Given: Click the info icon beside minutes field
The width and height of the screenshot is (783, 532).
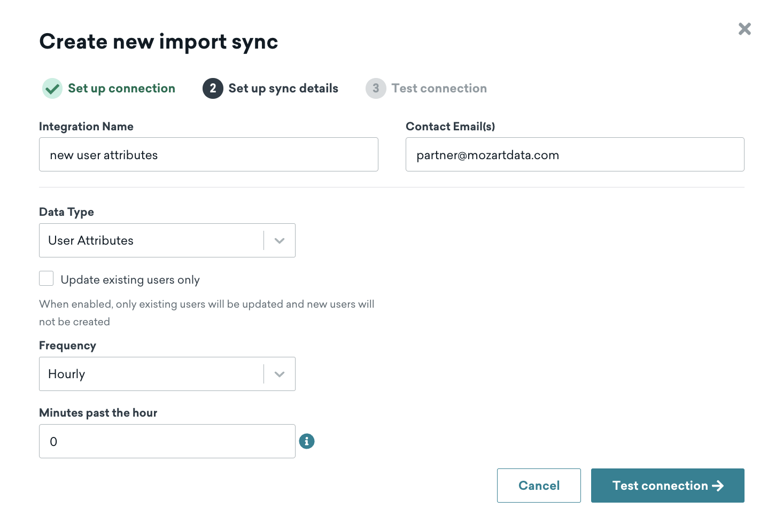Looking at the screenshot, I should click(x=307, y=441).
